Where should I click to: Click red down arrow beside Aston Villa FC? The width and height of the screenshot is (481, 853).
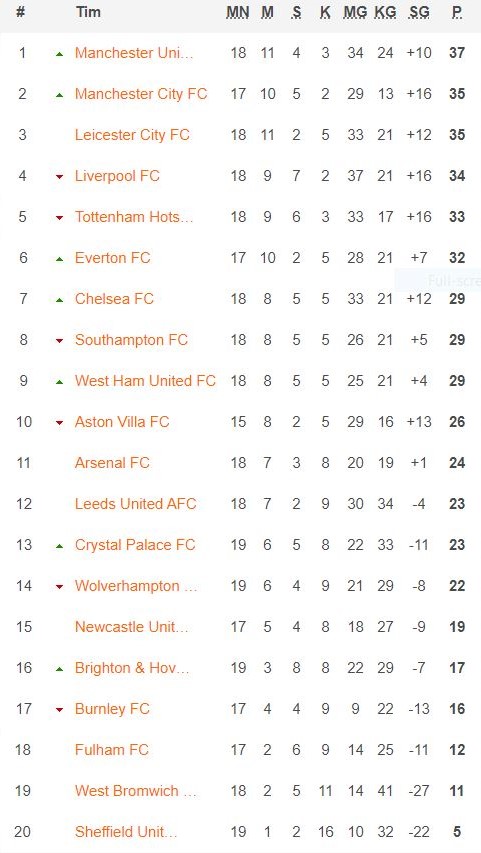coord(59,423)
